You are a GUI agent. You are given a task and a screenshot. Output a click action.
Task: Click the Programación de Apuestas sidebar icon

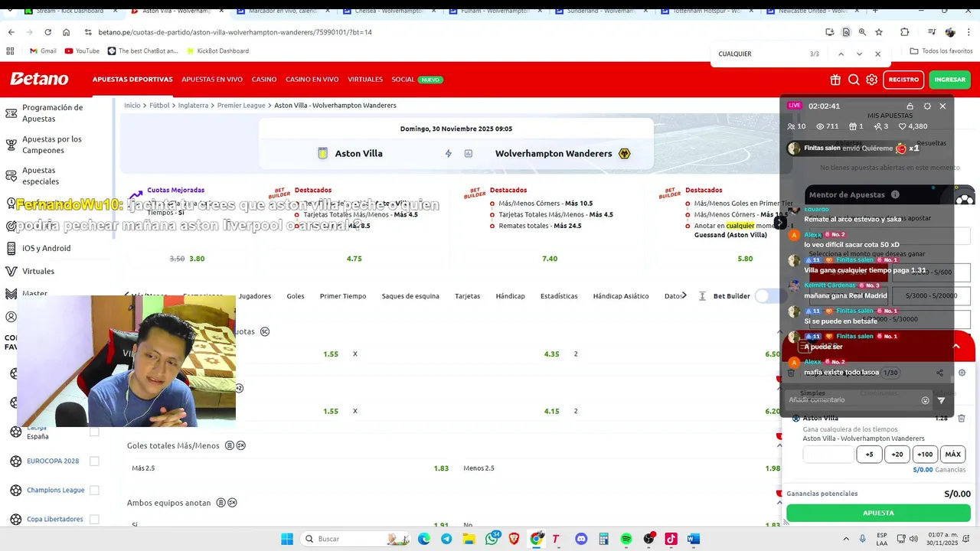11,113
